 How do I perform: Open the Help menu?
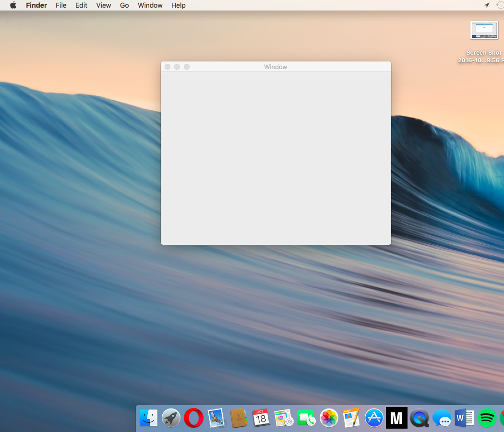pos(179,5)
